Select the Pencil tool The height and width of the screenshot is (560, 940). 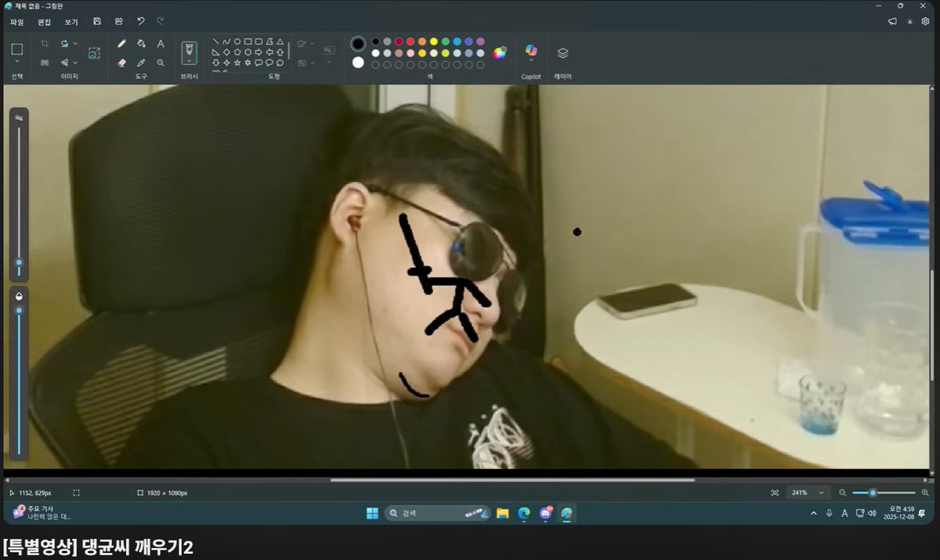pyautogui.click(x=121, y=44)
